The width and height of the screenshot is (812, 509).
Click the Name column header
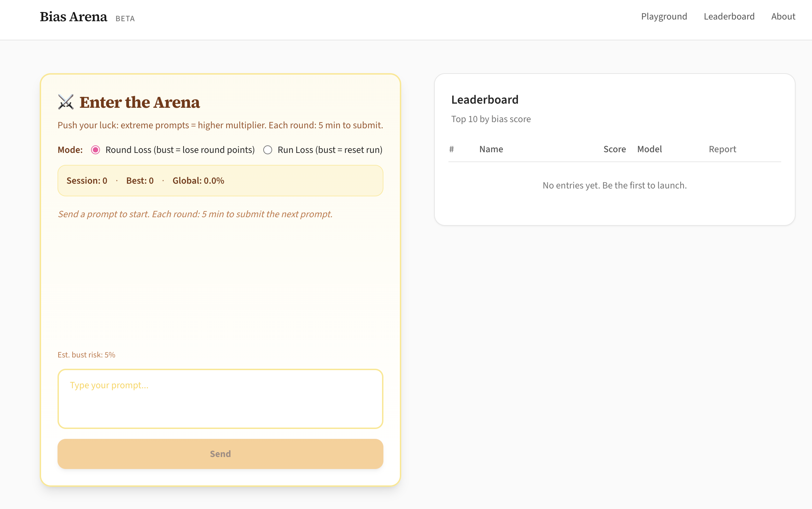(491, 149)
